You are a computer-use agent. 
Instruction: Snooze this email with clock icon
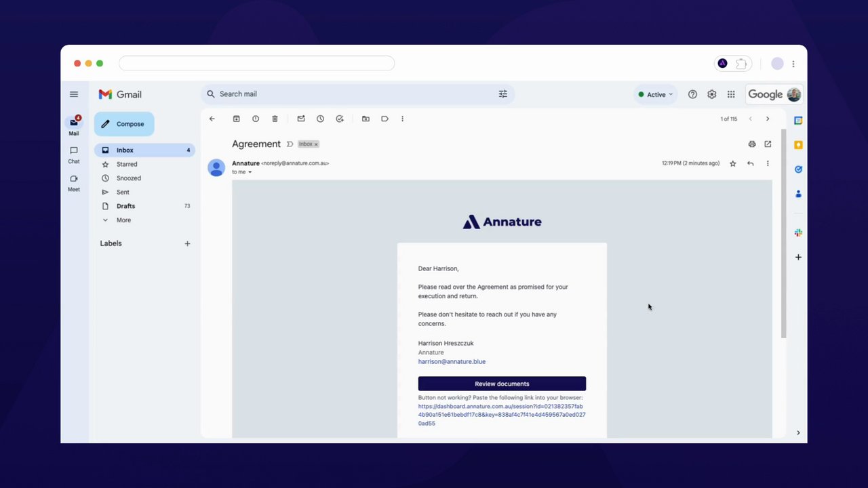tap(320, 119)
